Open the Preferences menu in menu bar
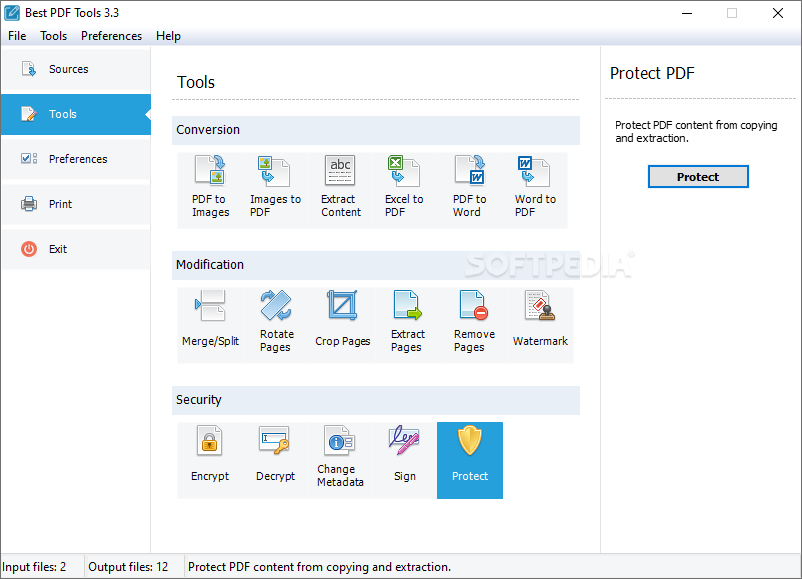 pos(112,36)
